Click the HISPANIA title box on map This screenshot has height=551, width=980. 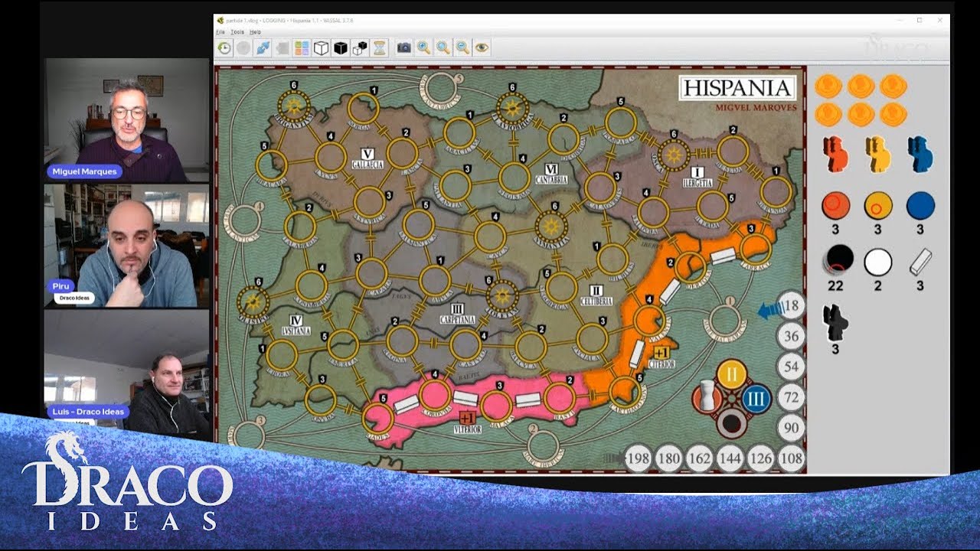pos(738,87)
